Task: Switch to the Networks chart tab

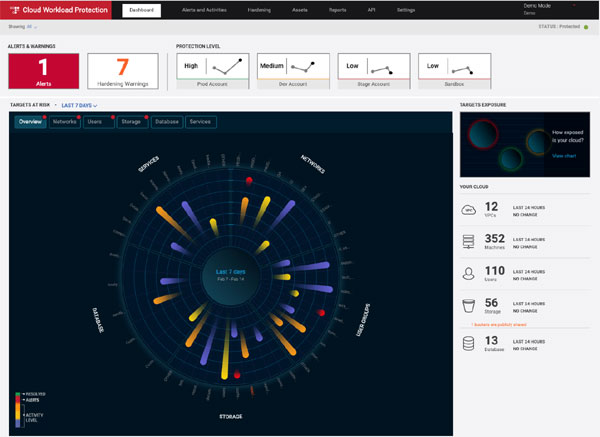Action: [65, 122]
